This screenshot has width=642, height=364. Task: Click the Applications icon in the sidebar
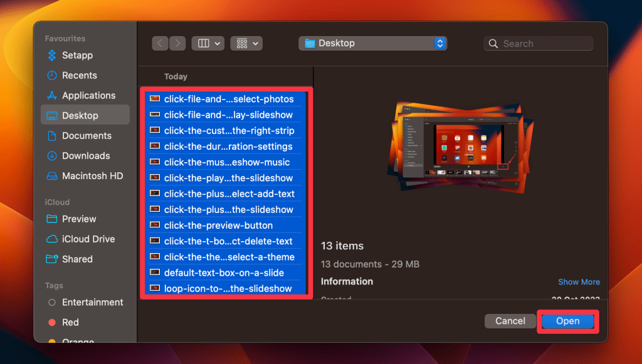[52, 95]
